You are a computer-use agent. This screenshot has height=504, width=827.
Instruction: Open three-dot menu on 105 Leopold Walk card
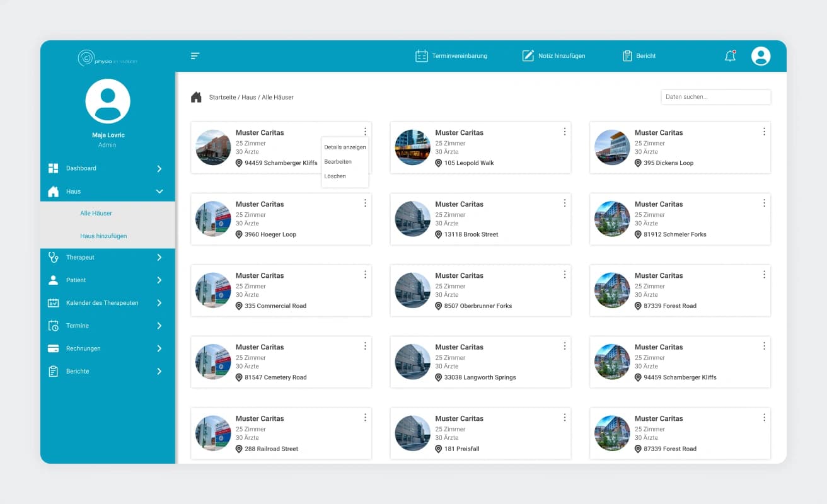[565, 132]
